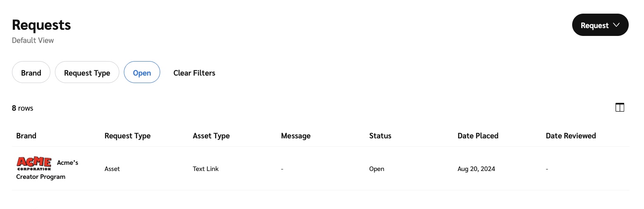Open the Brand filter pill

click(x=31, y=73)
